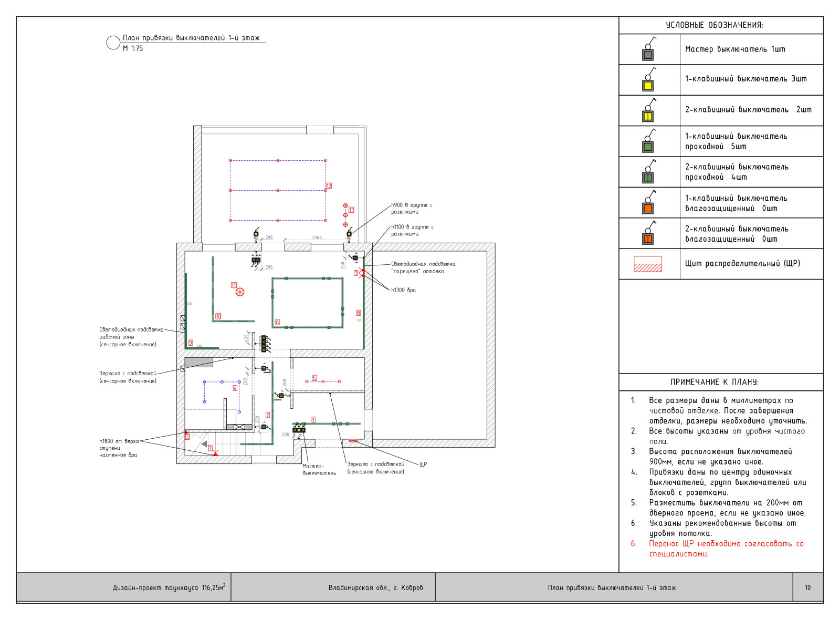Image resolution: width=840 pixels, height=620 pixels.
Task: Click the orange 2-key waterproof switch icon
Action: (648, 238)
